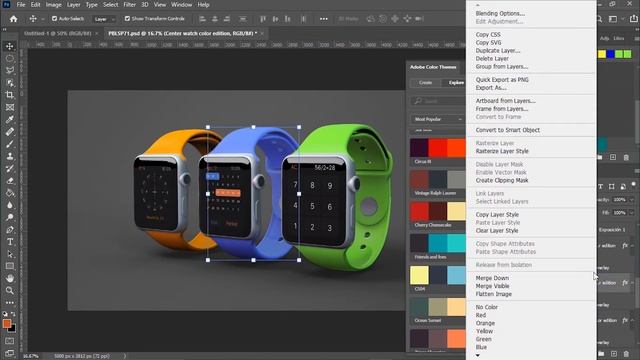
Task: Choose Delete Layer menu entry
Action: 492,59
